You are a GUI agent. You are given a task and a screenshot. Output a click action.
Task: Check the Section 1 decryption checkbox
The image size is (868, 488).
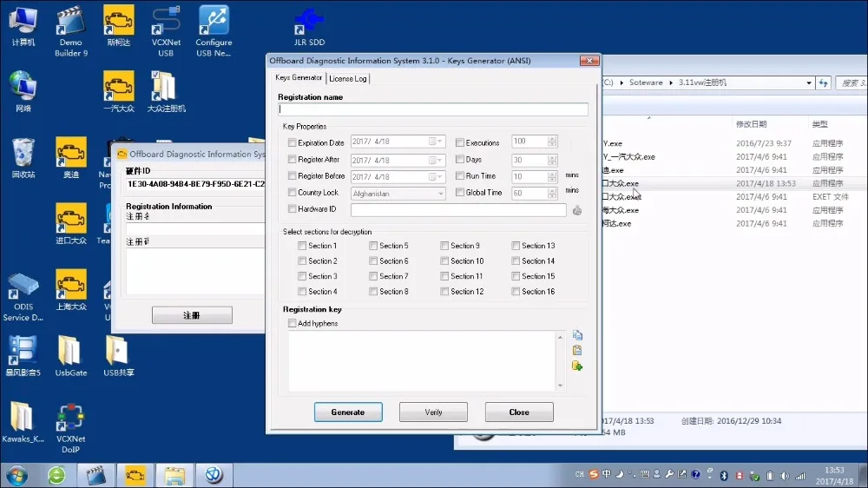click(302, 246)
